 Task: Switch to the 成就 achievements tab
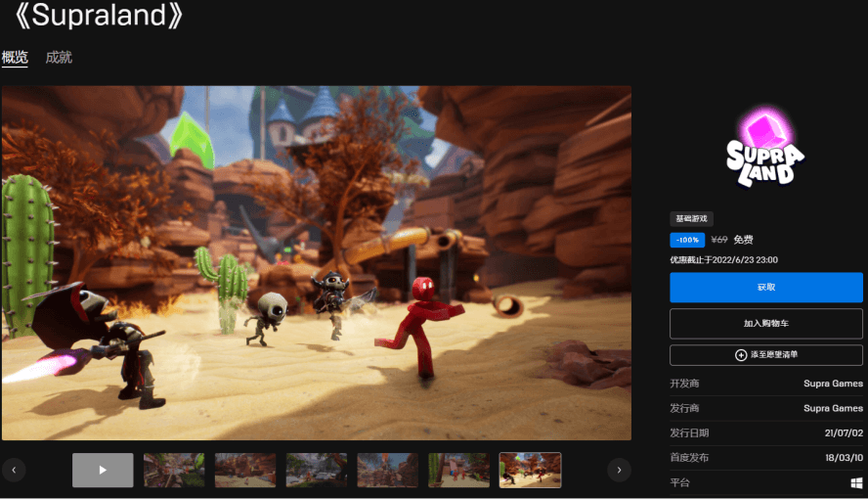click(59, 58)
